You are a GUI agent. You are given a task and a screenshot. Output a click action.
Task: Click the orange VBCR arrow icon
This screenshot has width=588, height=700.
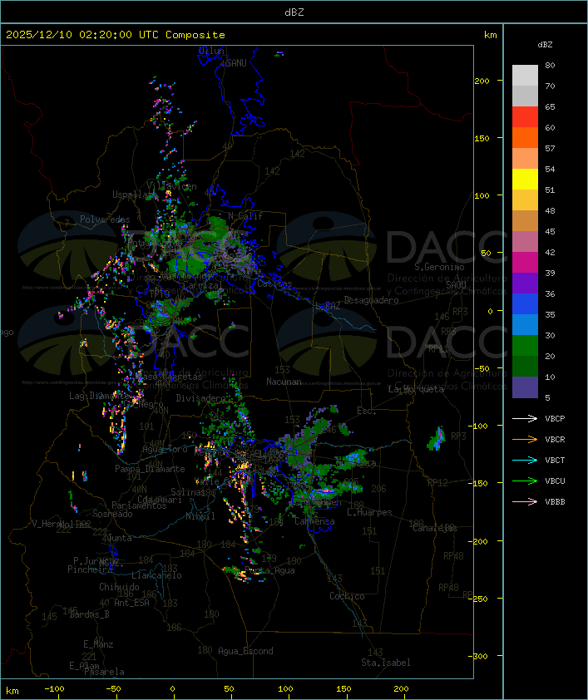[525, 439]
